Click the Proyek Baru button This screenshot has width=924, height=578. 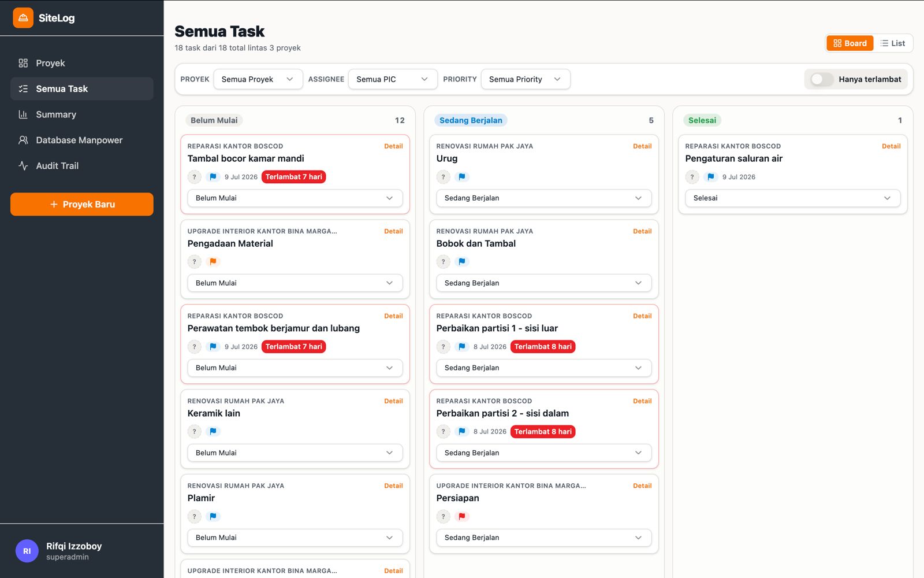82,205
